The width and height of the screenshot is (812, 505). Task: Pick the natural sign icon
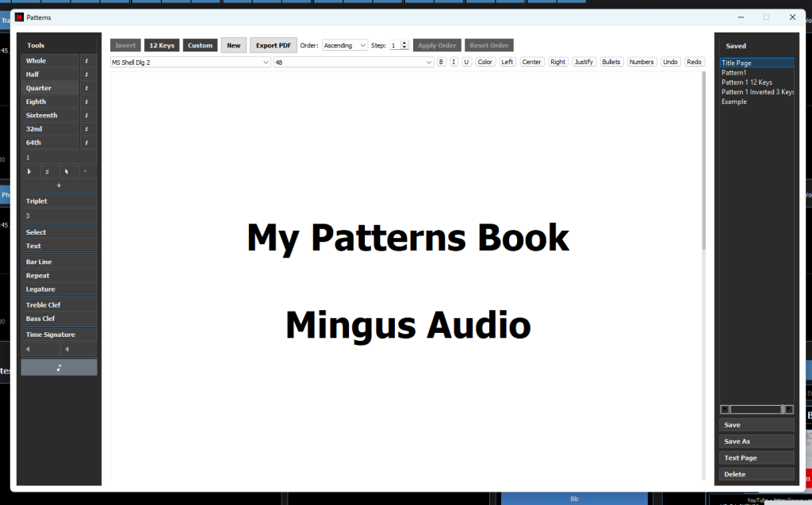(66, 170)
